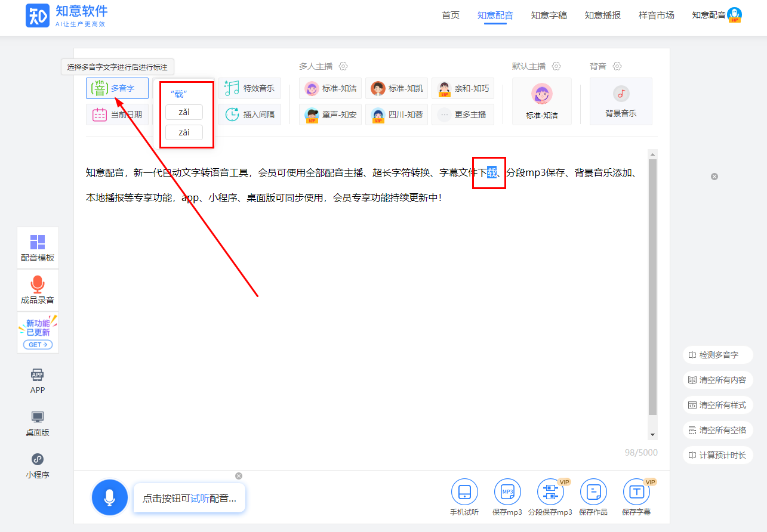
Task: Open 默认主播 settings gear
Action: (x=556, y=66)
